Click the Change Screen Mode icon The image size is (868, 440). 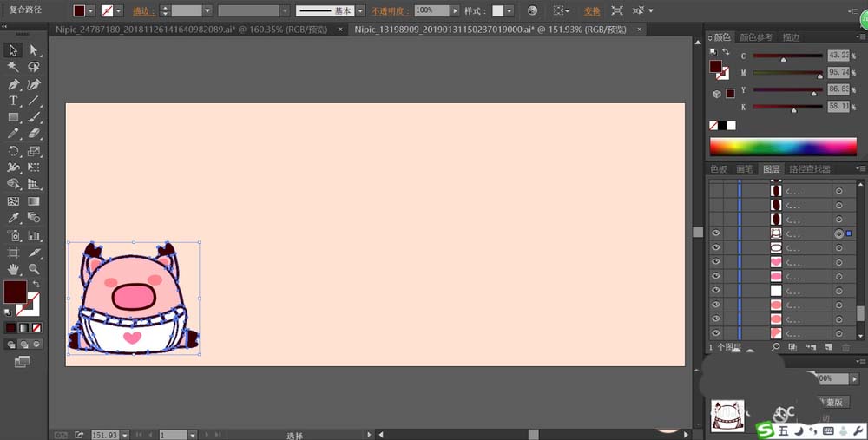point(23,361)
